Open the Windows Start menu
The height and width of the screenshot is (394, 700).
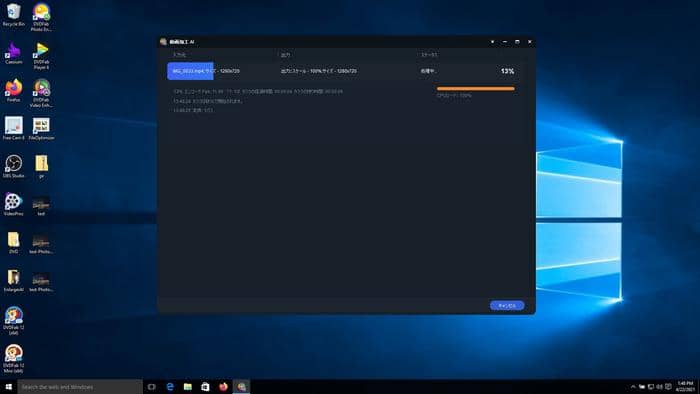pos(8,387)
